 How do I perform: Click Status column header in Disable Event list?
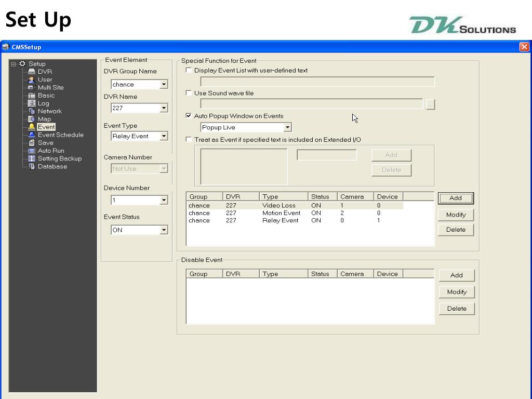click(322, 274)
